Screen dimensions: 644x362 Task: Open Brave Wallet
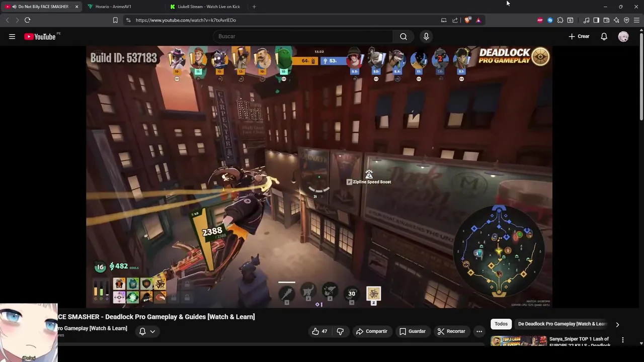tap(606, 20)
